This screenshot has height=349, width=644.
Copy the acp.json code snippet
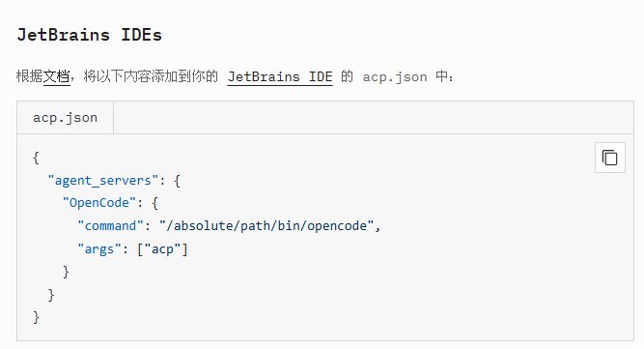pos(610,158)
